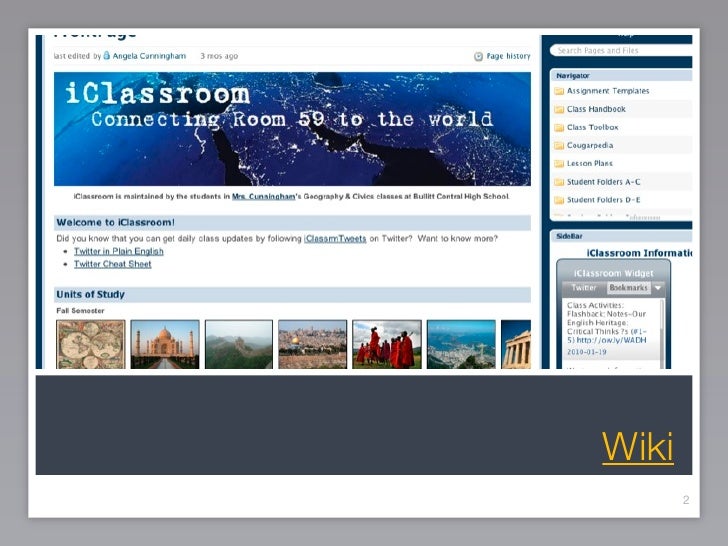Follow the Mrs. Cunningham link
This screenshot has height=546, width=728.
(x=263, y=196)
